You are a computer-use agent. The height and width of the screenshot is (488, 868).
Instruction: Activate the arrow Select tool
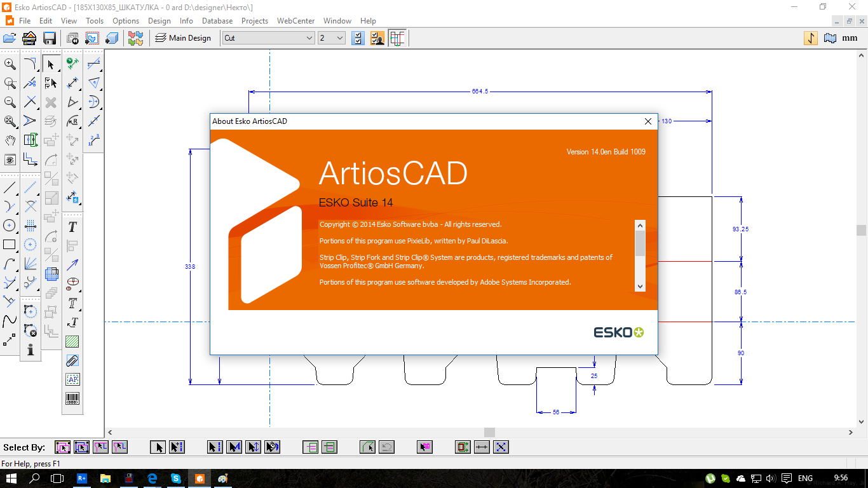[51, 64]
